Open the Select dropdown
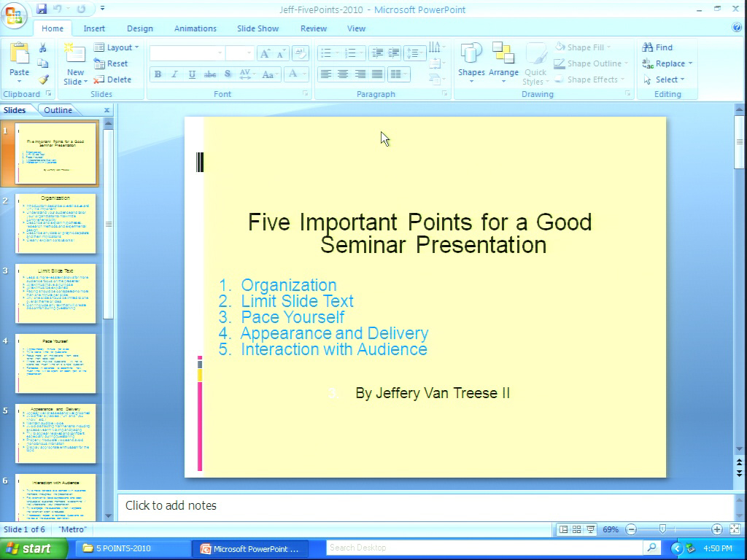The image size is (747, 560). [664, 79]
